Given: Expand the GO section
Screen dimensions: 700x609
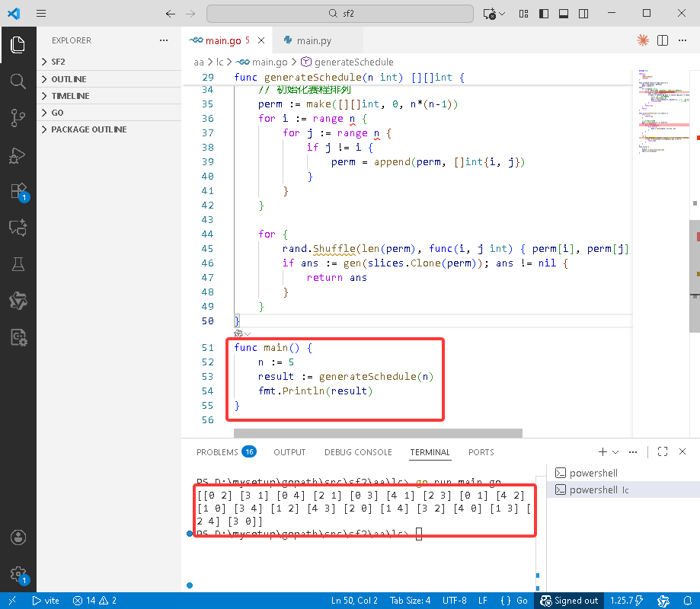Looking at the screenshot, I should [109, 113].
